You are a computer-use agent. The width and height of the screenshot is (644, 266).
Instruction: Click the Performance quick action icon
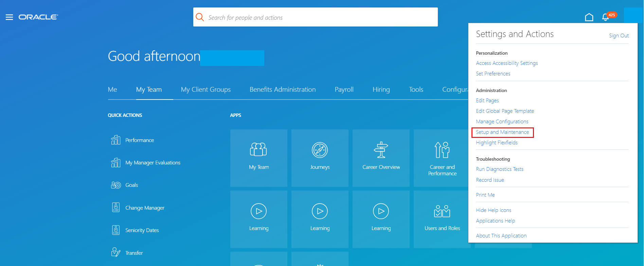pos(116,140)
